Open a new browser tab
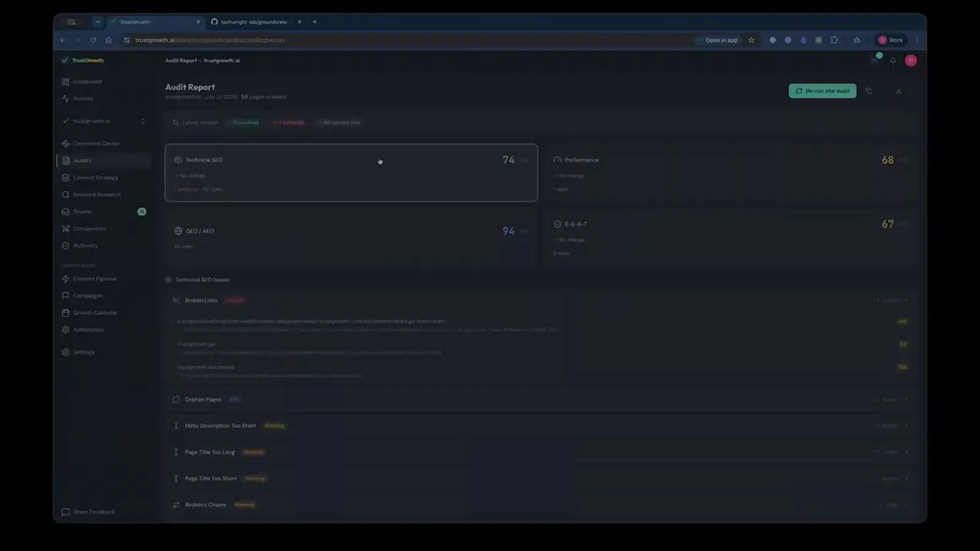This screenshot has height=551, width=980. [315, 22]
